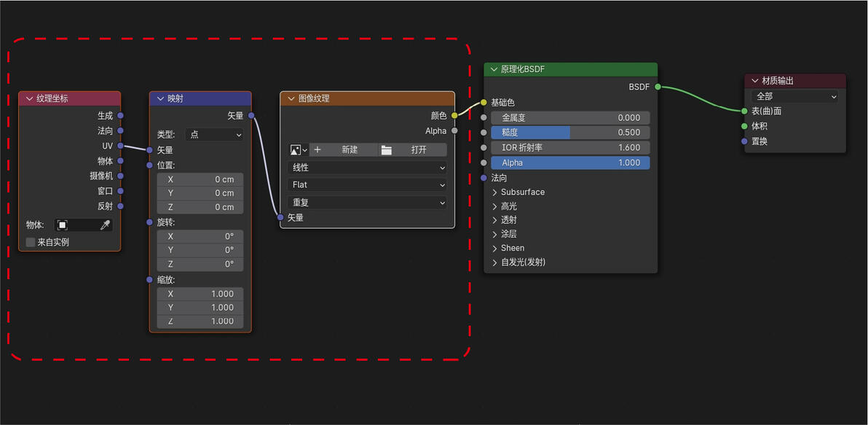Click the 矢量 input socket of 映射

tap(149, 149)
